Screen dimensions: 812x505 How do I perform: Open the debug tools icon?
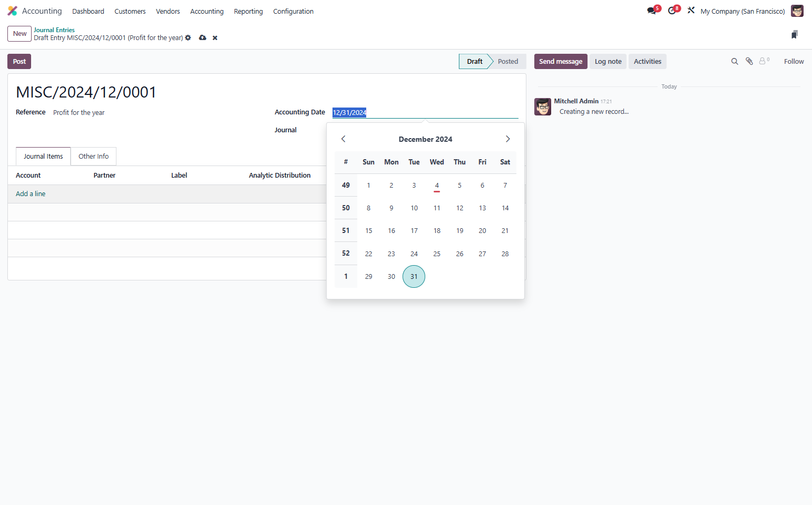(691, 11)
